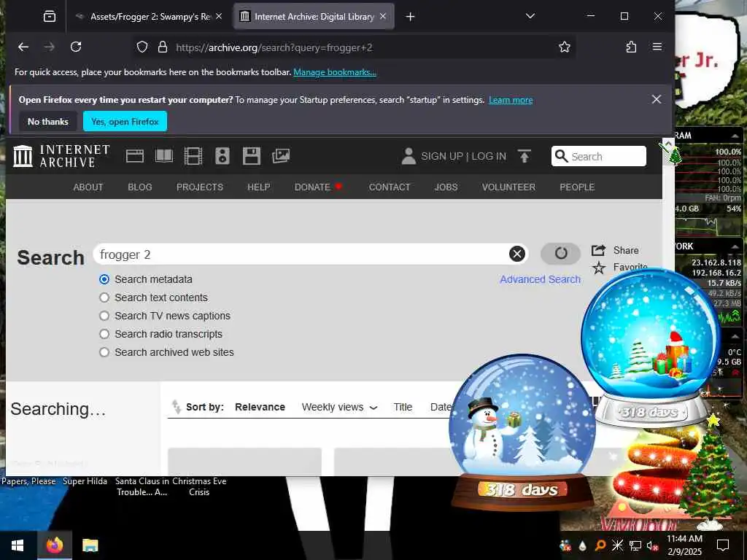747x560 pixels.
Task: Dismiss the startup notification bar
Action: point(657,99)
